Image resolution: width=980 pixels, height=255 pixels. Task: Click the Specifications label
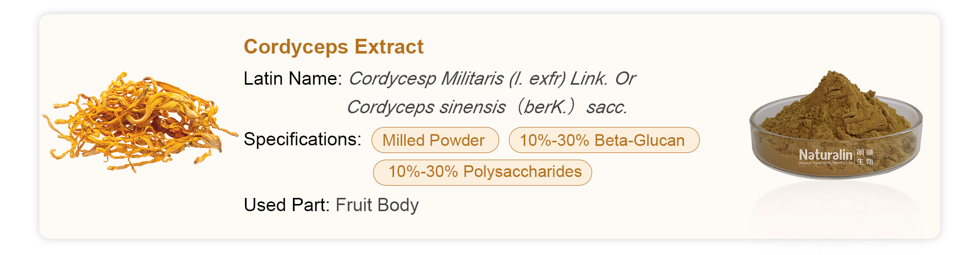[x=302, y=139]
